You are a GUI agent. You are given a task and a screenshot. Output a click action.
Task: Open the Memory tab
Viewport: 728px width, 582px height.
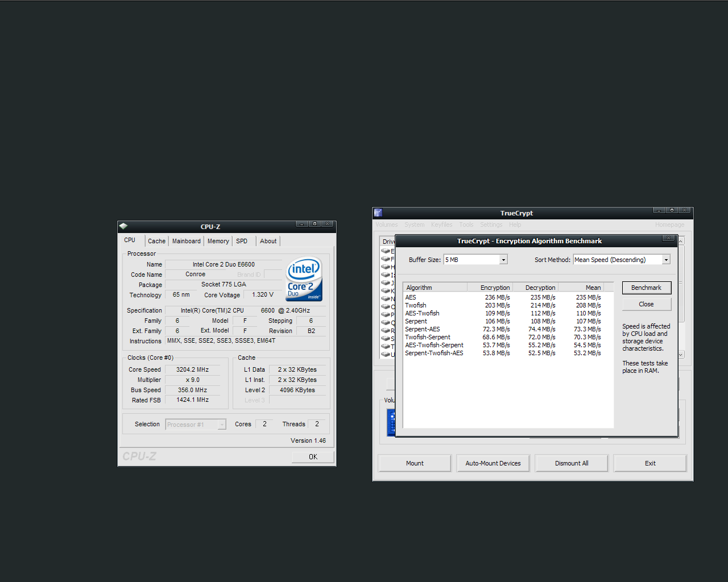(218, 241)
